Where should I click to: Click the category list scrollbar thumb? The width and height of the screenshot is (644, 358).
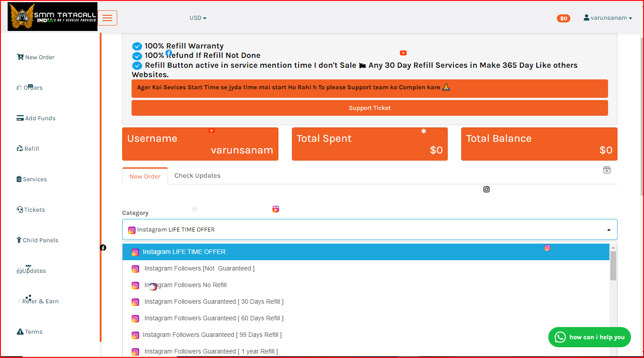click(613, 266)
